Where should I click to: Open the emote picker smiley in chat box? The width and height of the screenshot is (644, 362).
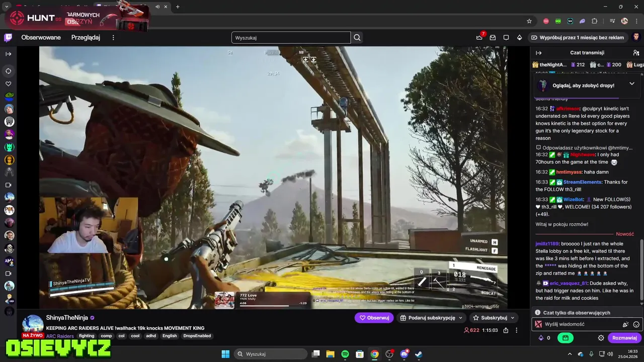coord(636,324)
